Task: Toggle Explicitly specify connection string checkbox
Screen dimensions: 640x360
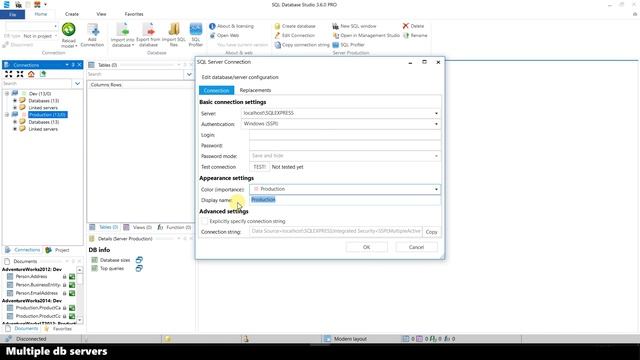Action: tap(204, 221)
